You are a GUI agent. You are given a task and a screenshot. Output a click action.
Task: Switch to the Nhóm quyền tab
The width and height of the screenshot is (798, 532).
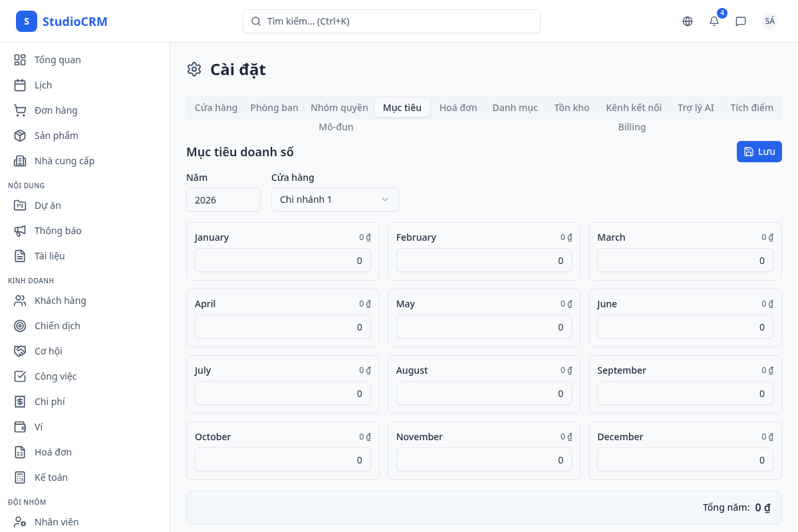click(339, 108)
